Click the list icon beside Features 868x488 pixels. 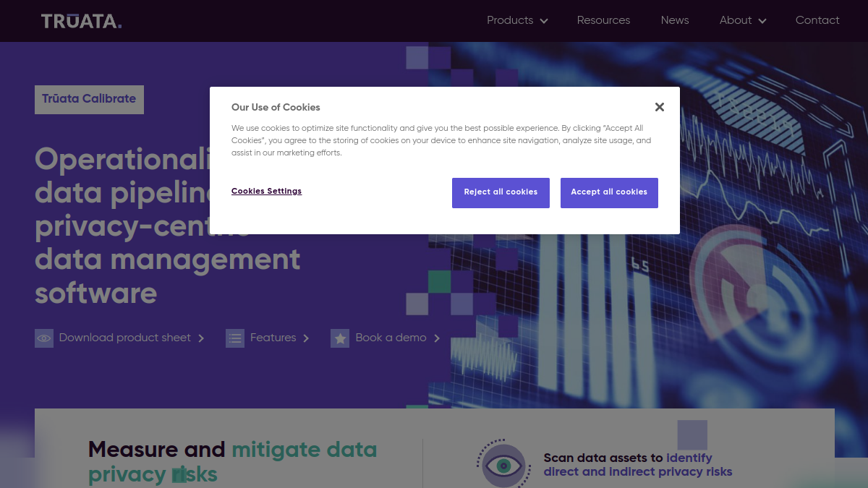[x=235, y=338]
